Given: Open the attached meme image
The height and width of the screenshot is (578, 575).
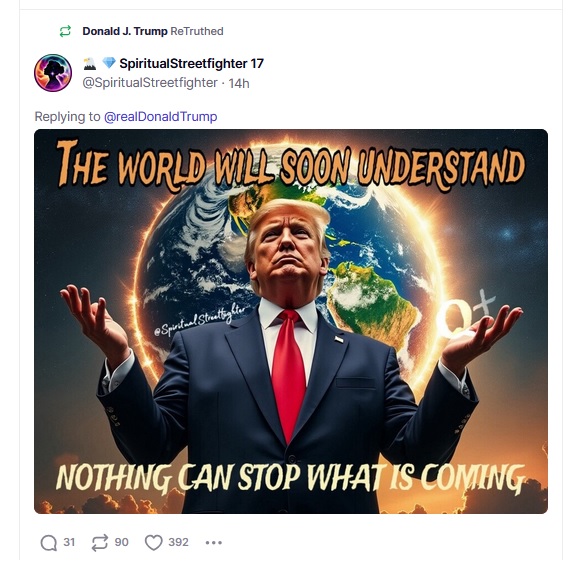Looking at the screenshot, I should 291,321.
